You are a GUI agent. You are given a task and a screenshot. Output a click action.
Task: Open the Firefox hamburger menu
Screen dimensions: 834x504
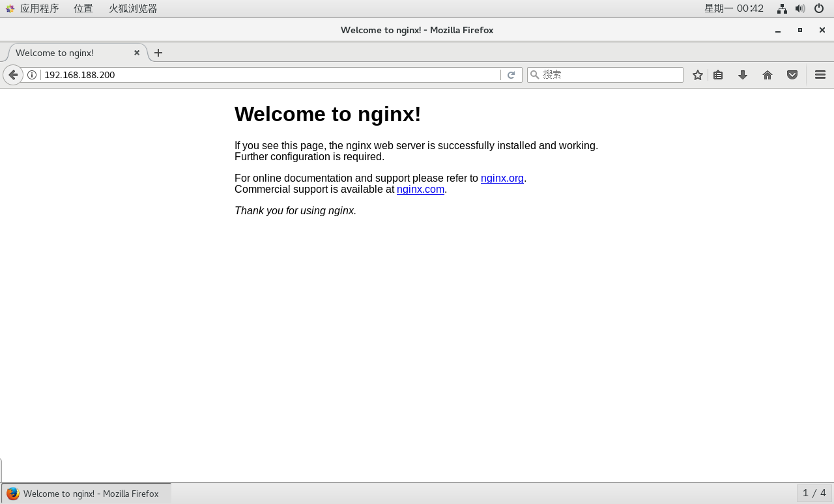(820, 75)
